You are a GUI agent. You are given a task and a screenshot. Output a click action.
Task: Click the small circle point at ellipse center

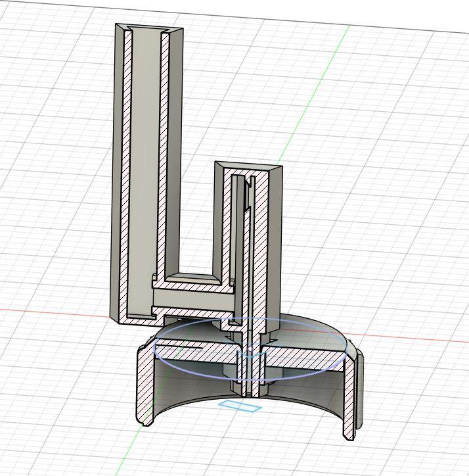coord(250,349)
